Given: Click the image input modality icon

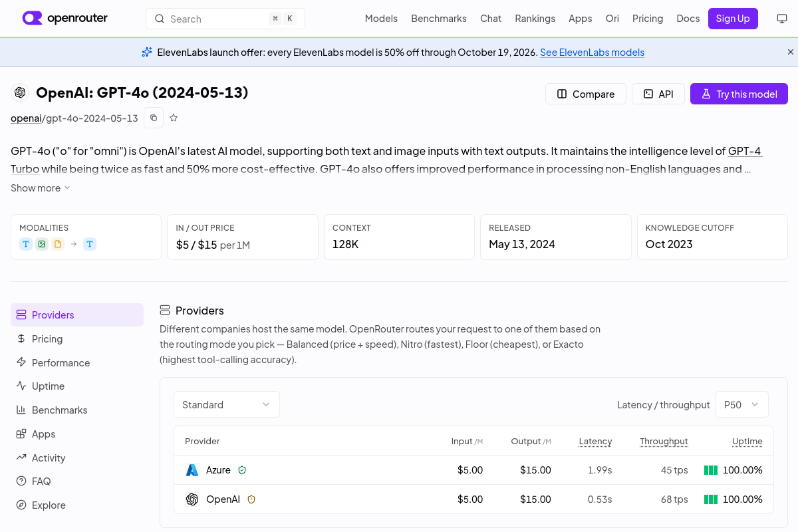Looking at the screenshot, I should [42, 244].
